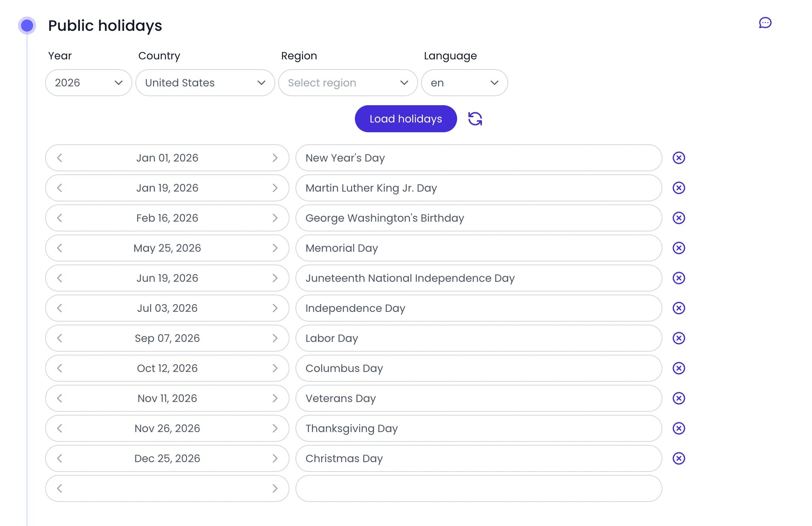Click the right arrow of the empty date row
Viewport: 812px width, 526px height.
pos(275,488)
